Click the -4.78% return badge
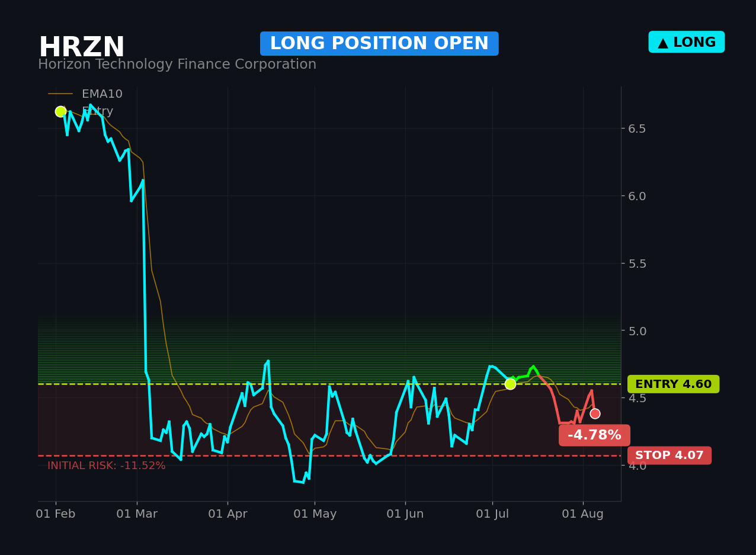 point(594,435)
